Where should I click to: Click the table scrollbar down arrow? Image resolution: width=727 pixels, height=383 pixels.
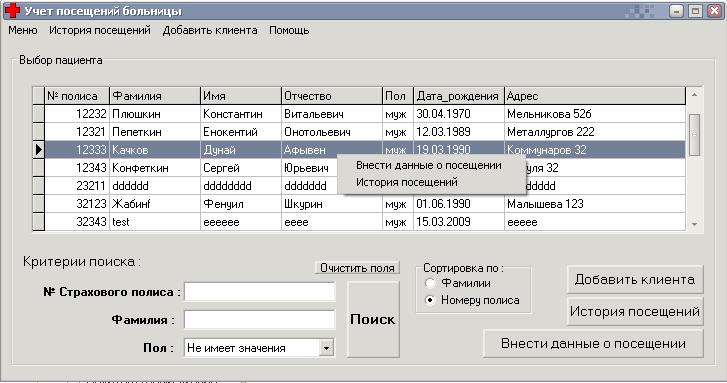[x=694, y=224]
